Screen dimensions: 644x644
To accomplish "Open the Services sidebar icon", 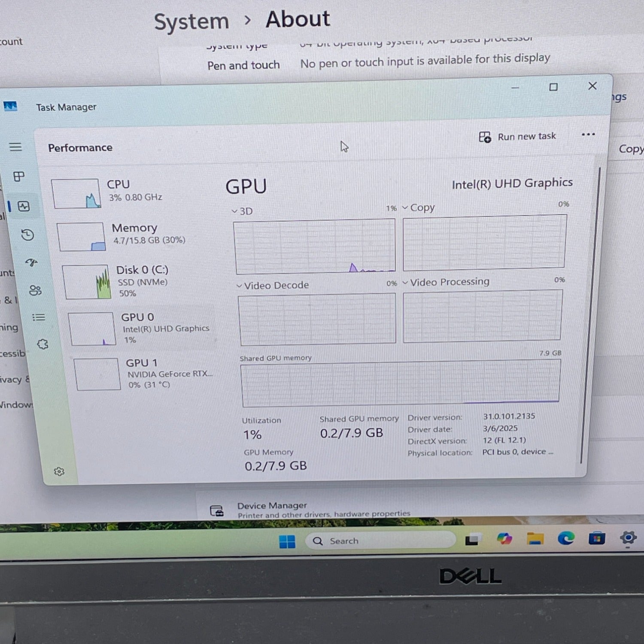I will pos(43,344).
